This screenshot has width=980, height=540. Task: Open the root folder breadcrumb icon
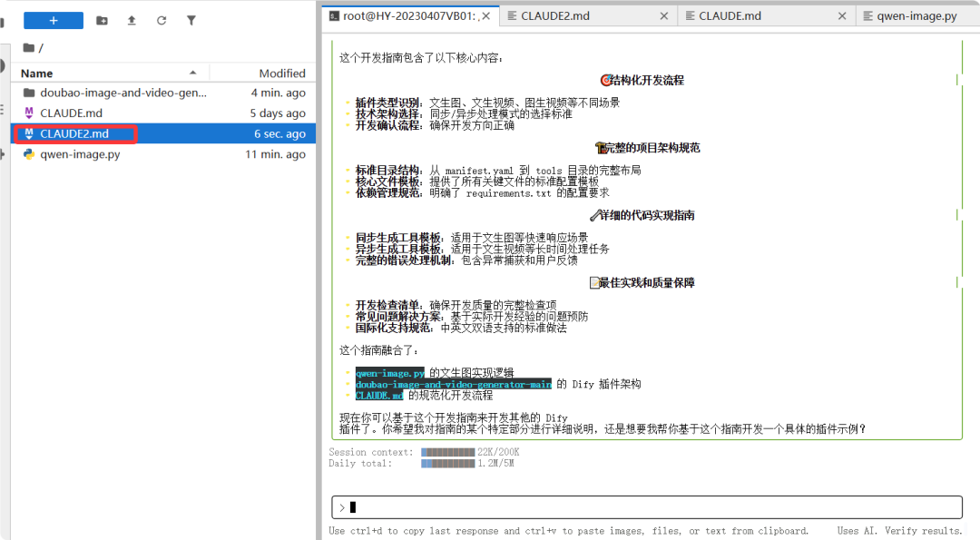[29, 47]
